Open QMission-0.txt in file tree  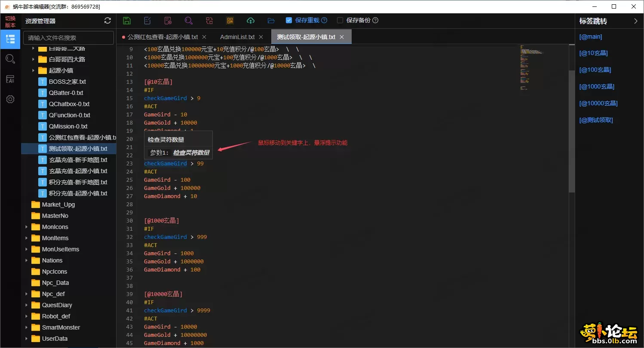(x=68, y=126)
